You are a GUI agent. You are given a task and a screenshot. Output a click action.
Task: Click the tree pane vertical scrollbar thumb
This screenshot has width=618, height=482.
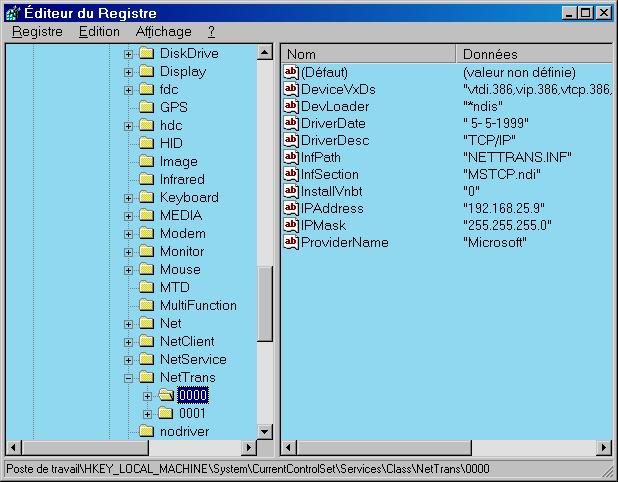tap(265, 304)
